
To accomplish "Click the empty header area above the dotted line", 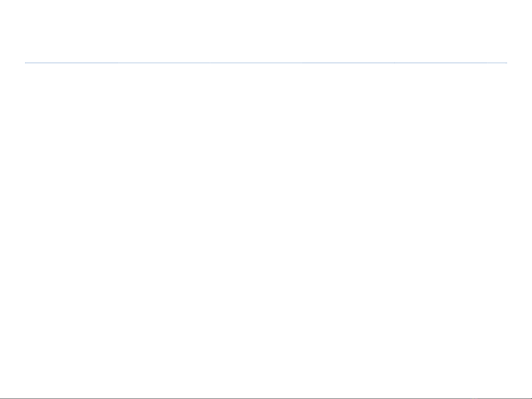I will [266, 31].
